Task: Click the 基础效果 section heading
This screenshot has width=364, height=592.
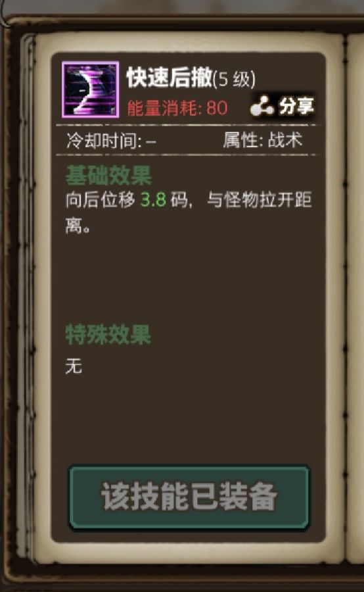Action: point(108,175)
